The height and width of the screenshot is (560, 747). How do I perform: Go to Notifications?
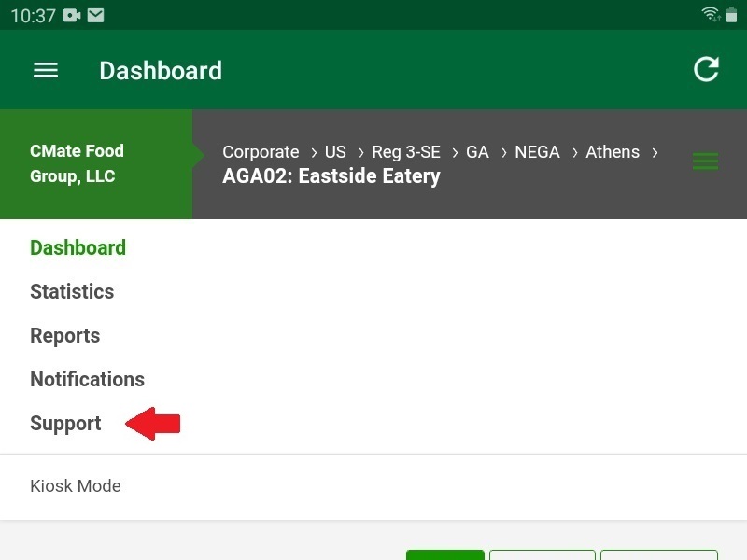point(87,379)
